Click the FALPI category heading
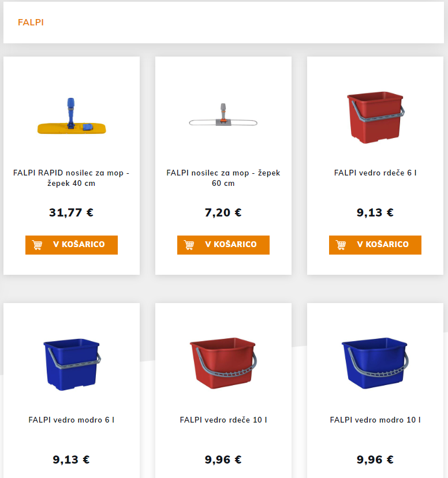 tap(31, 23)
